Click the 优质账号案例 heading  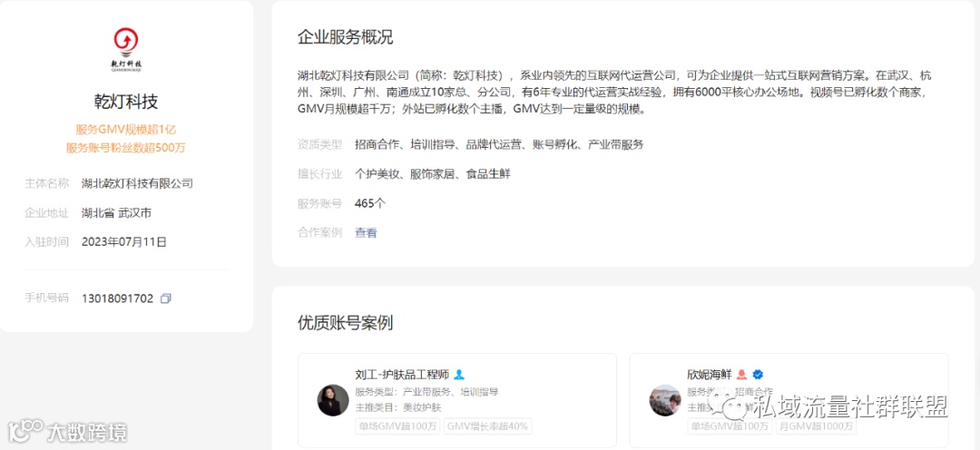(x=346, y=322)
